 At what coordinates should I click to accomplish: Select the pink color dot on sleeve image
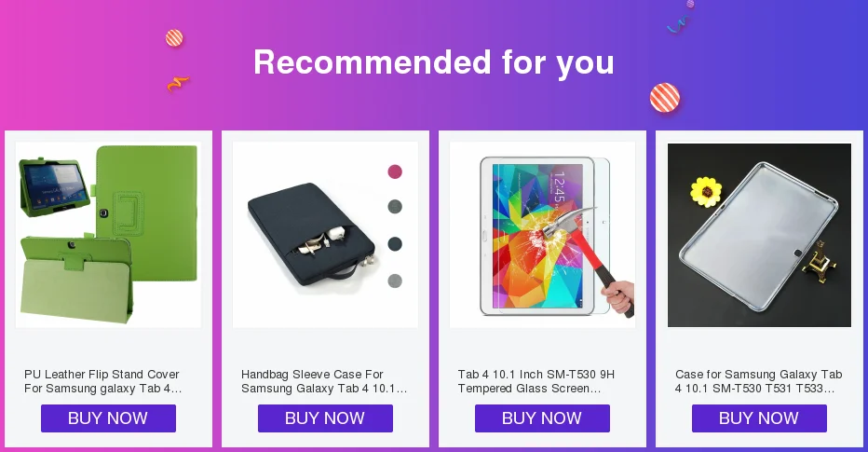[x=395, y=171]
